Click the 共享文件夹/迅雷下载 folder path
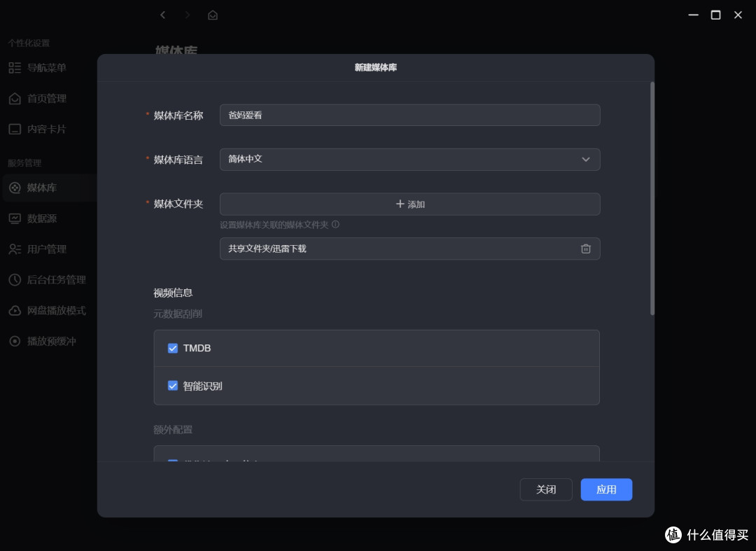 pos(267,249)
